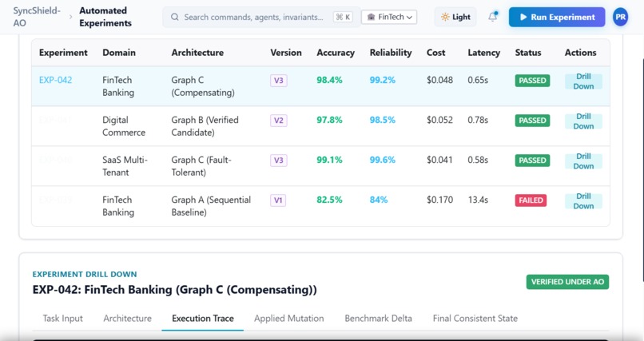Click the Digital Commerce domain cell
This screenshot has height=341, width=644.
(x=124, y=126)
